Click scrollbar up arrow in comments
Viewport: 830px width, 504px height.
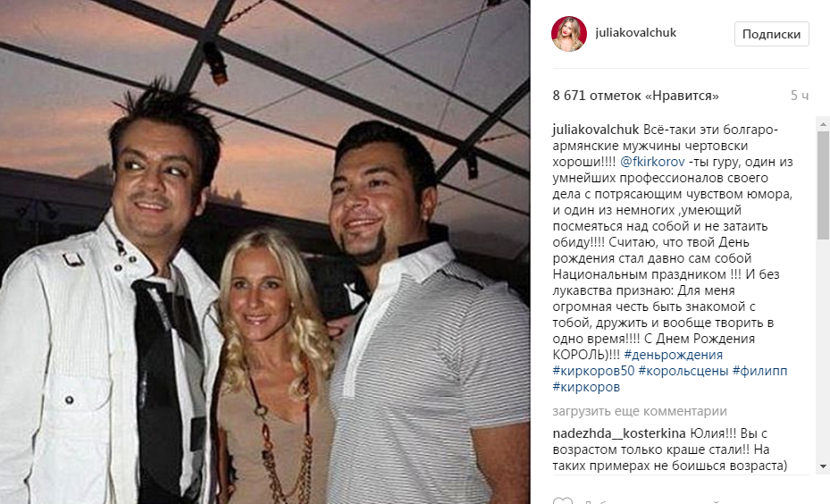click(x=823, y=124)
